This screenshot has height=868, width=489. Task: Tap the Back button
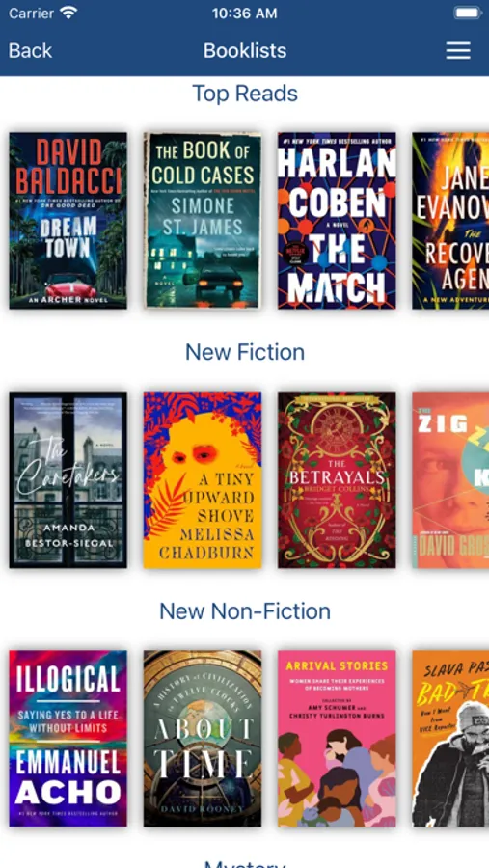point(31,51)
